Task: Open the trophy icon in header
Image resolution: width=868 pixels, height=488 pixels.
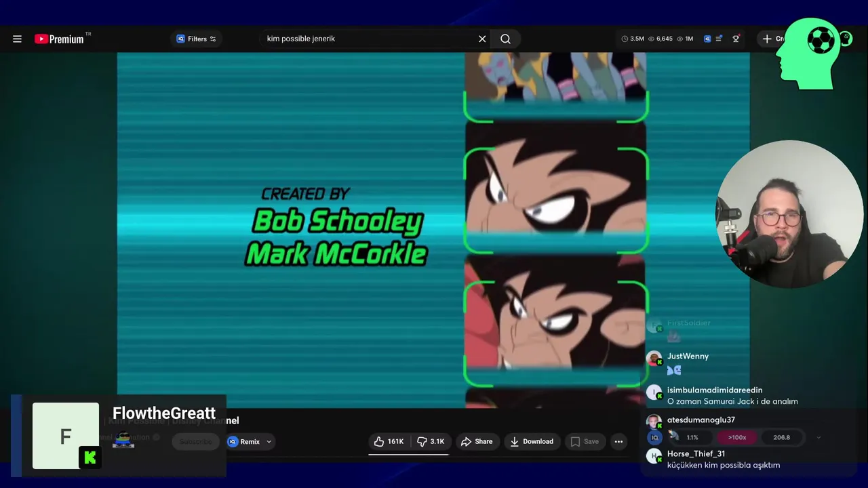Action: pyautogui.click(x=736, y=39)
